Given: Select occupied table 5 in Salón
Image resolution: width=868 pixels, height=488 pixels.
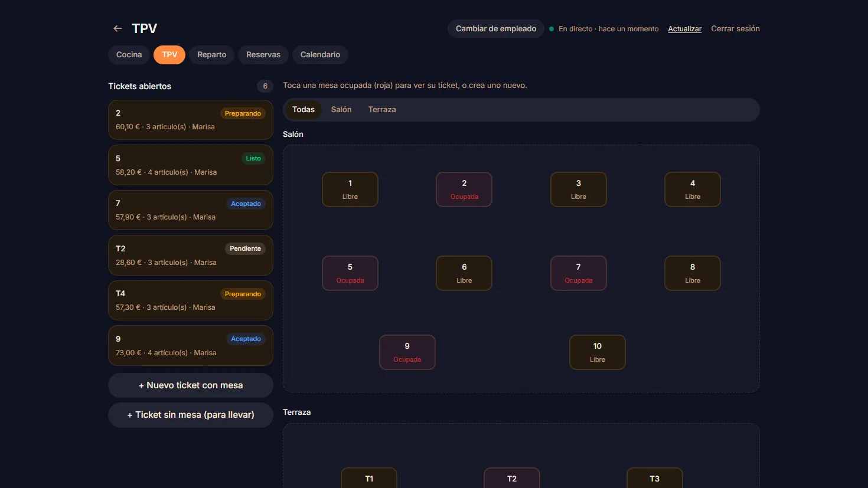Looking at the screenshot, I should 350,273.
